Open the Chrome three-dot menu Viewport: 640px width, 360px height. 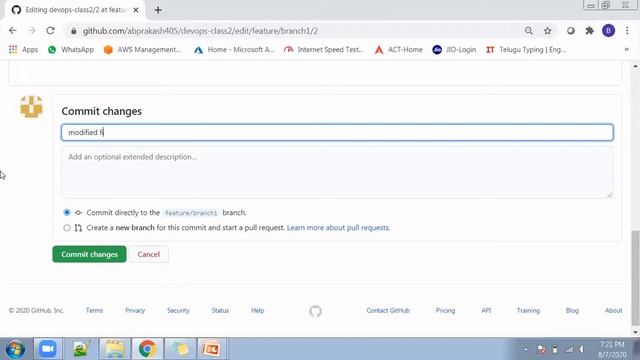[627, 31]
